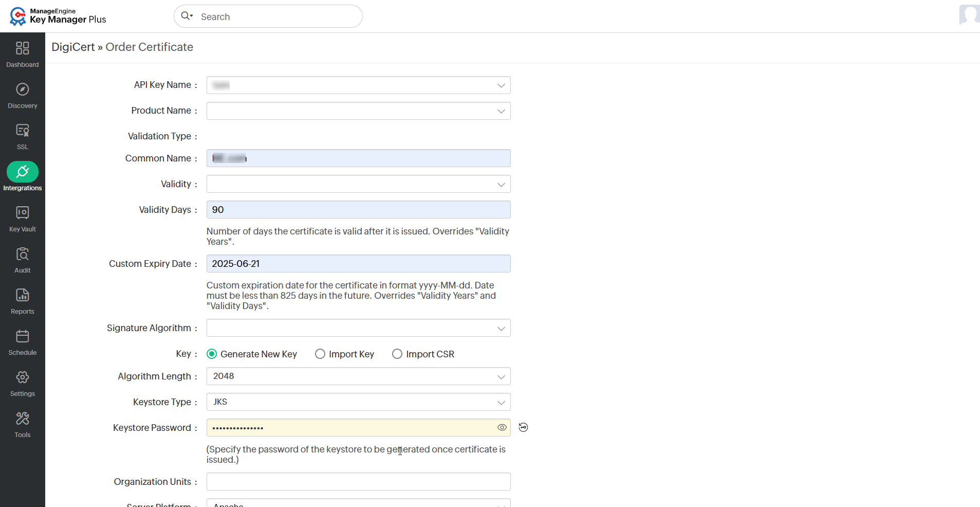The width and height of the screenshot is (980, 507).
Task: Click the 'Custom expiration date' help text
Action: pyautogui.click(x=351, y=296)
